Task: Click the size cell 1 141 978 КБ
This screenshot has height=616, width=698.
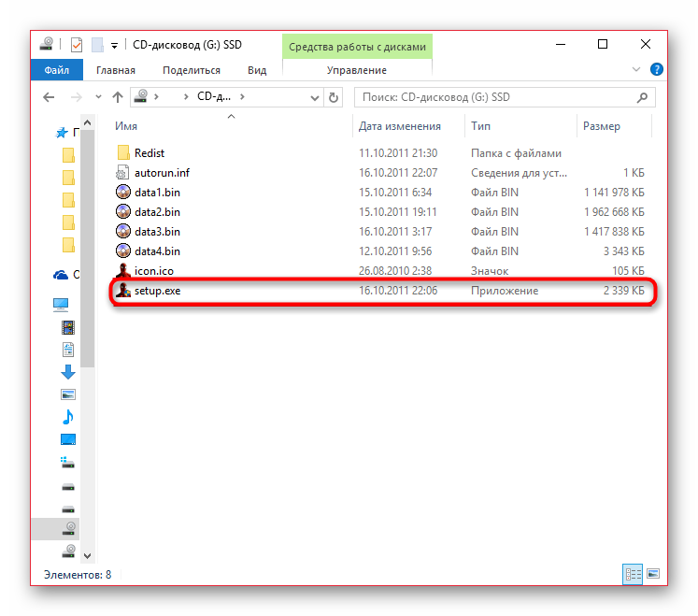Action: pyautogui.click(x=614, y=193)
